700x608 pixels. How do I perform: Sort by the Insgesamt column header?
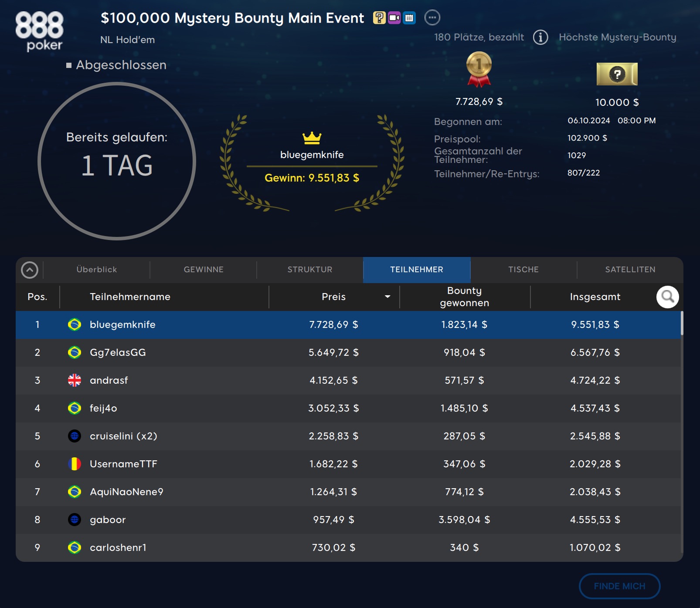point(595,297)
